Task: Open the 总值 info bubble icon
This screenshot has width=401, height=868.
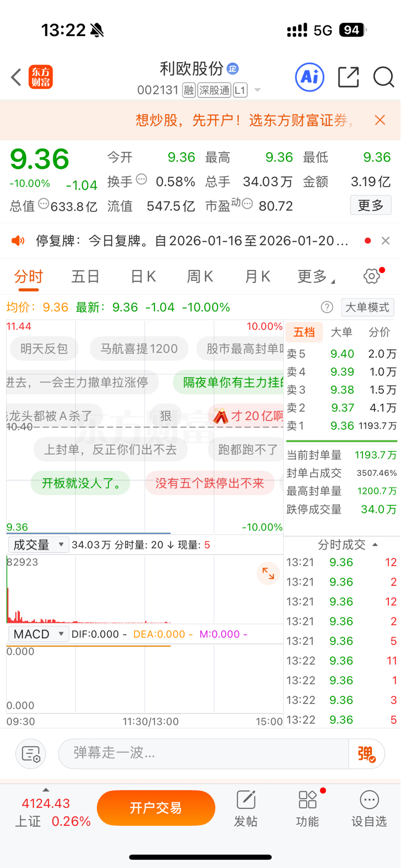Action: (44, 204)
